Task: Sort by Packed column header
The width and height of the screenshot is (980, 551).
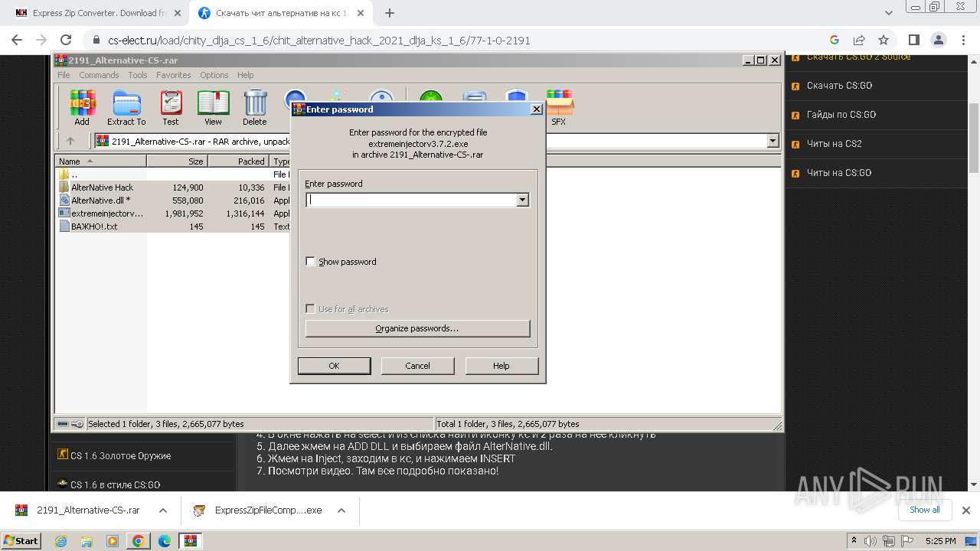Action: coord(238,161)
